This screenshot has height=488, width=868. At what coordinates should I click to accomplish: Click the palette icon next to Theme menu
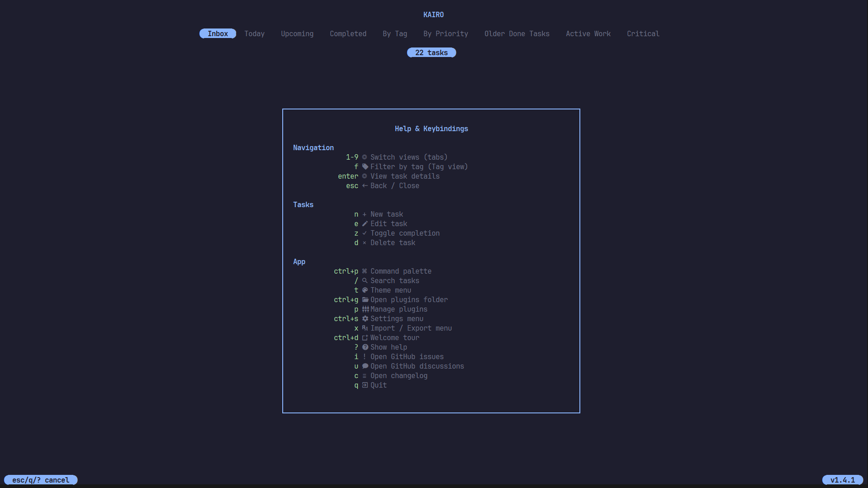pyautogui.click(x=365, y=290)
